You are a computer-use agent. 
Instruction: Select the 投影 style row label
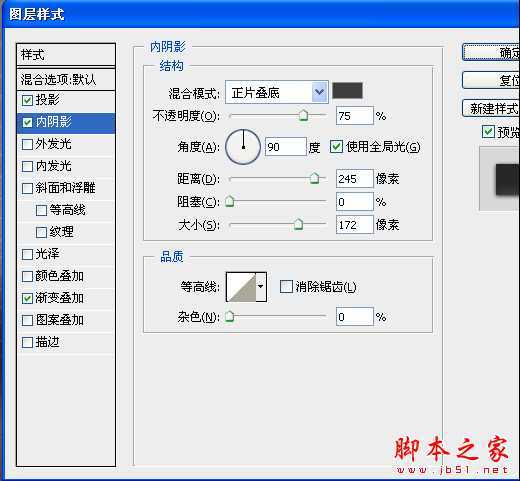(x=48, y=100)
